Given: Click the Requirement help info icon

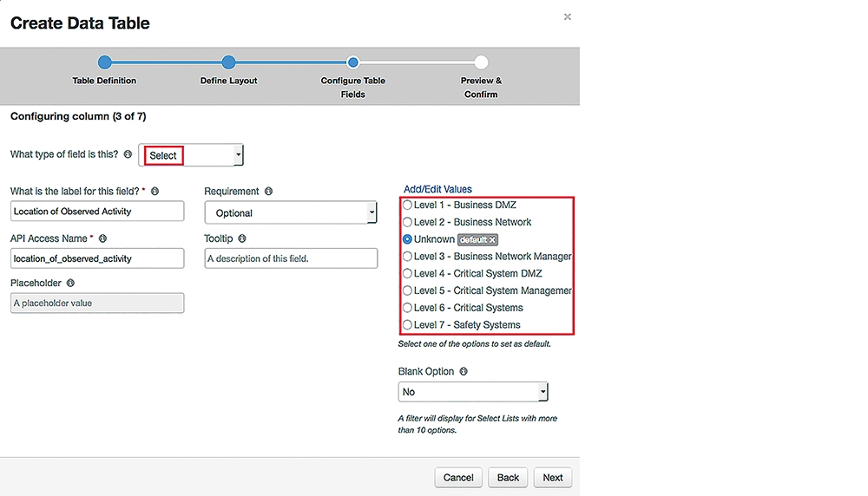Looking at the screenshot, I should pyautogui.click(x=268, y=192).
